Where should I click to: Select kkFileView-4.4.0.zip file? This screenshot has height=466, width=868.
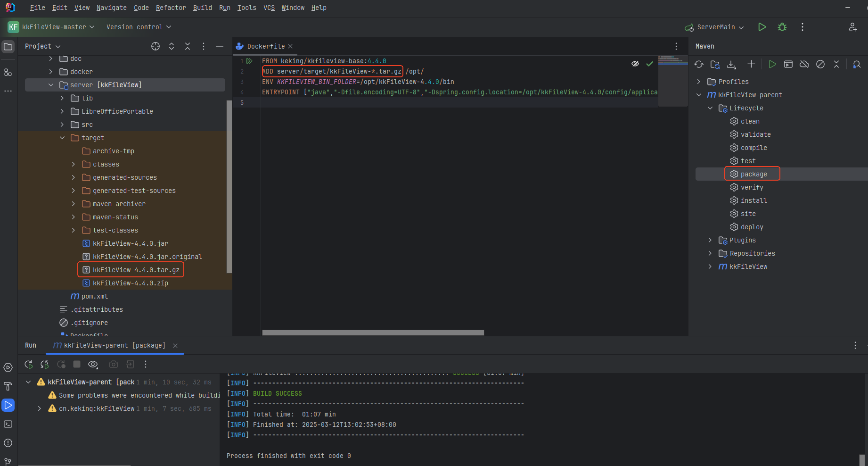pos(125,283)
